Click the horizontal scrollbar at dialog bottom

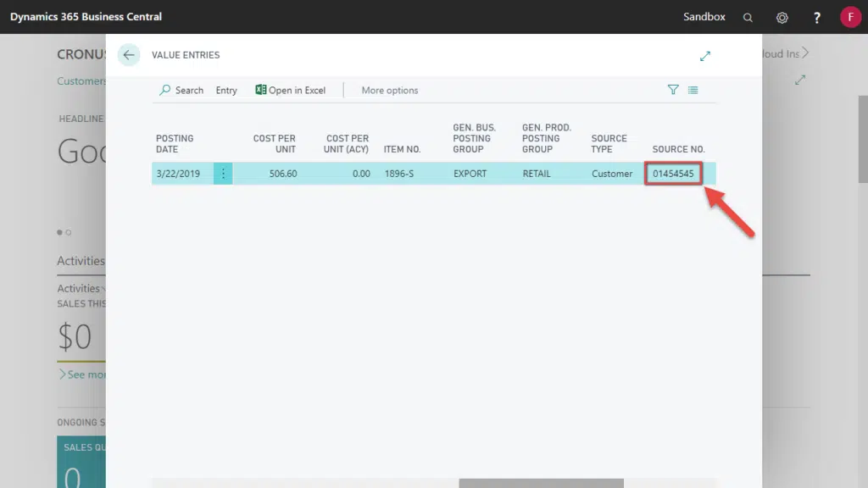click(541, 483)
